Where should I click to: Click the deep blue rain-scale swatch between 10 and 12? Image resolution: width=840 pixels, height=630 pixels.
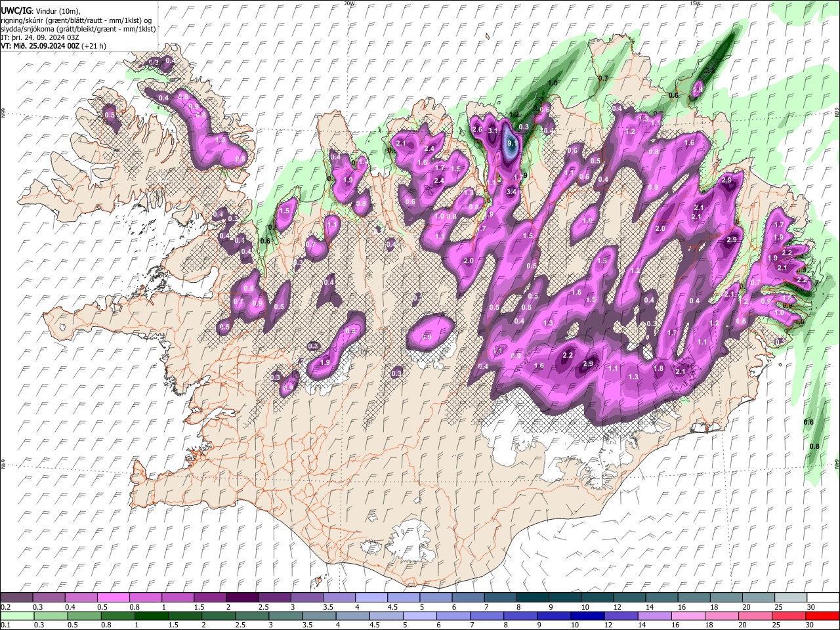pos(587,616)
